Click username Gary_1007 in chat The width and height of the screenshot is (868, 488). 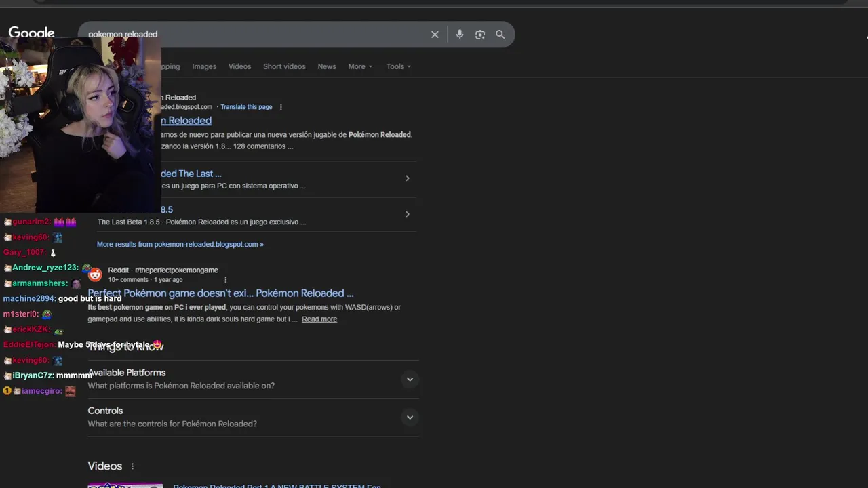[24, 252]
